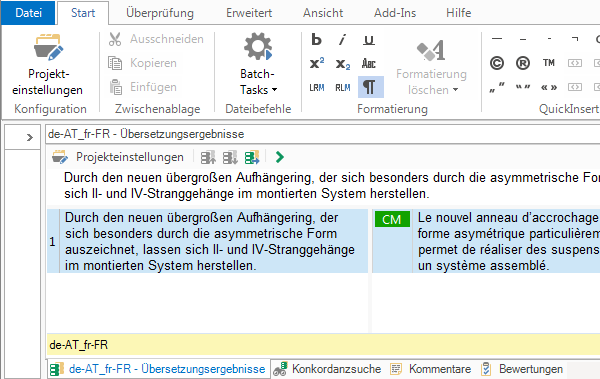600x379 pixels.
Task: Insert an em dash from QuickInsert
Action: tap(497, 39)
